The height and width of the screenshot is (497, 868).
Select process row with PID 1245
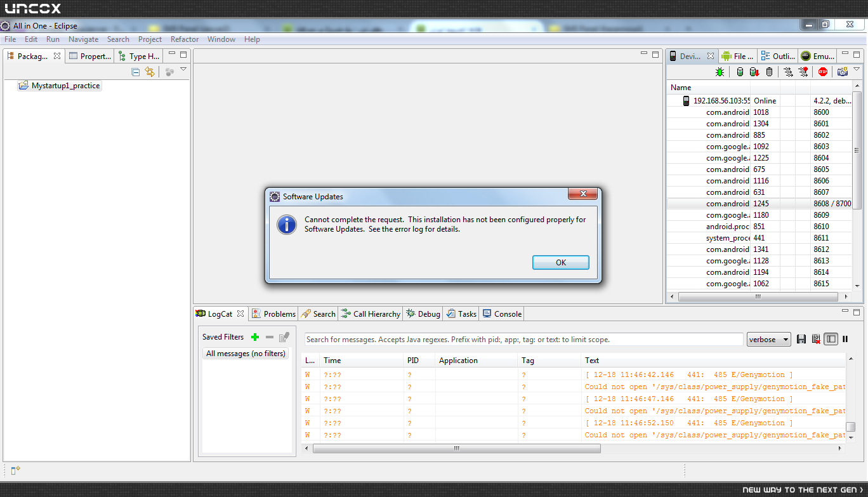pos(759,204)
